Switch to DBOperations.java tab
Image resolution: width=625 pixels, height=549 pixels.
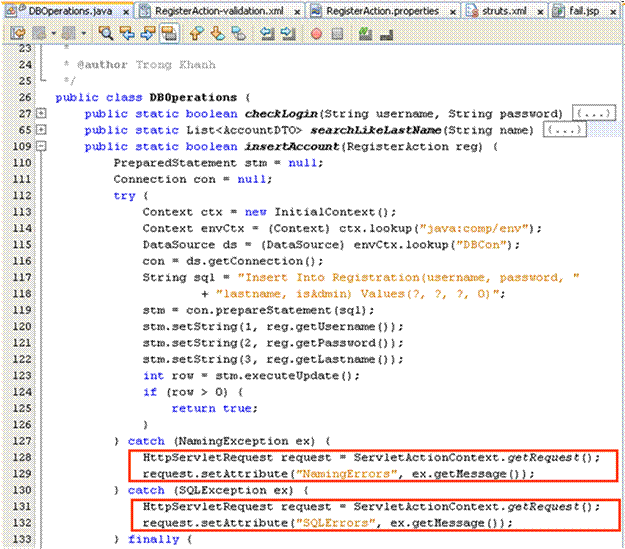(70, 11)
